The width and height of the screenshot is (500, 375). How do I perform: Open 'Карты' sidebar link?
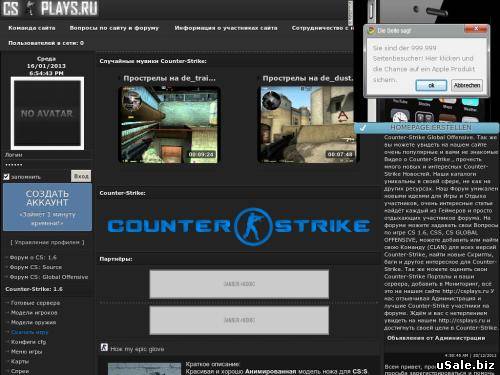tap(20, 361)
